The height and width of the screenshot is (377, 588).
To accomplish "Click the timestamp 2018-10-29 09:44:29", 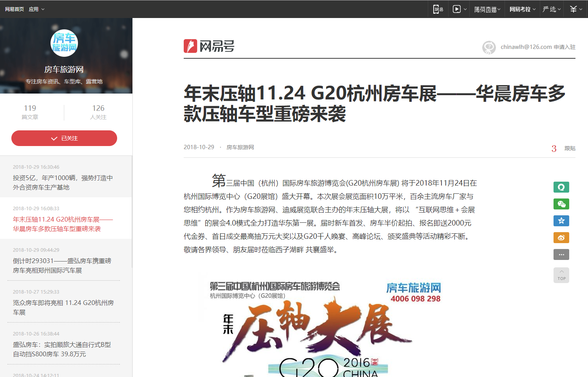I will (x=36, y=250).
